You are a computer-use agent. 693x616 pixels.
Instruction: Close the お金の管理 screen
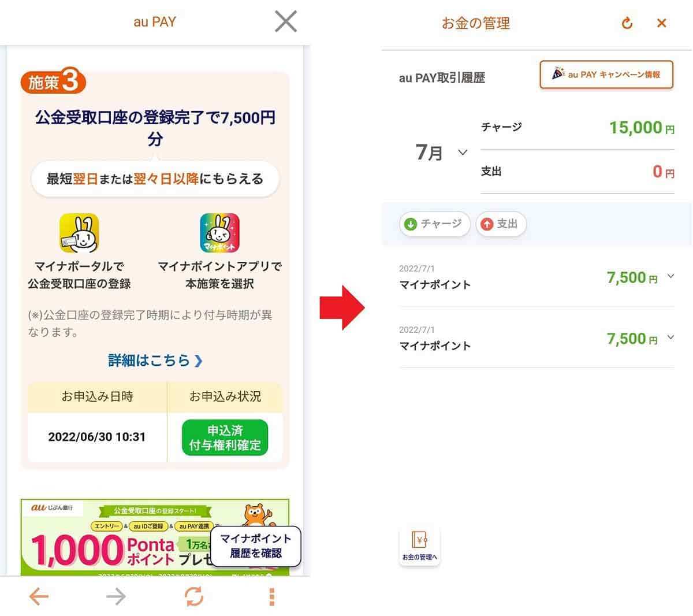pyautogui.click(x=662, y=23)
